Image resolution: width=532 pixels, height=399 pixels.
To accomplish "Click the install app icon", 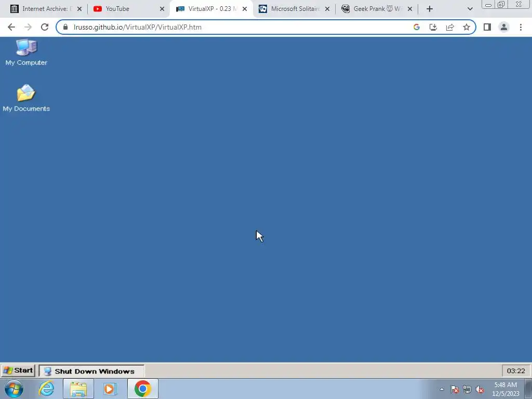I will (x=433, y=27).
